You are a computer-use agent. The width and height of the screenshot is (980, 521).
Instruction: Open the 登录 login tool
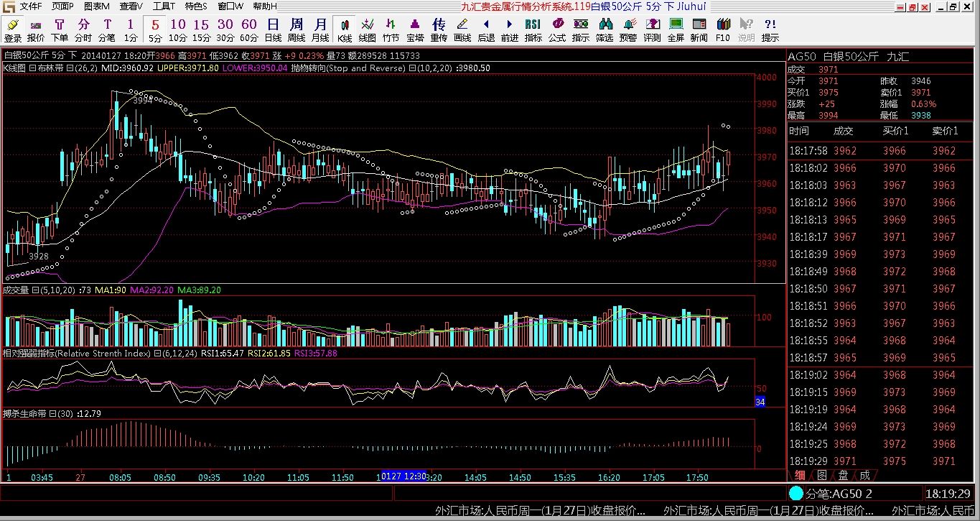pos(13,30)
